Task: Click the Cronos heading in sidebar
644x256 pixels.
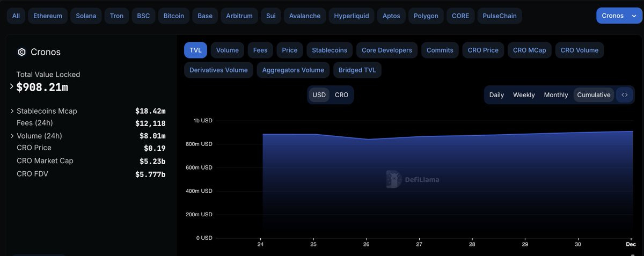Action: point(46,52)
